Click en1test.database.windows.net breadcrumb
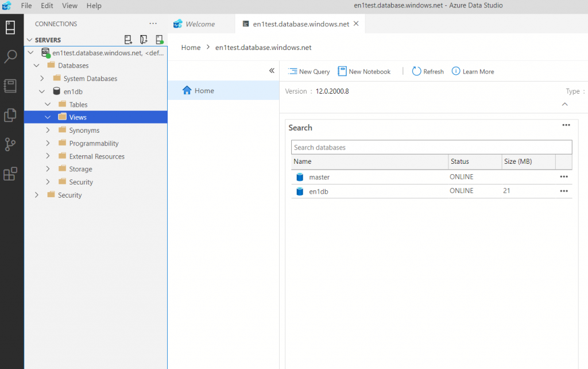Screen dimensions: 588x369 tap(263, 47)
